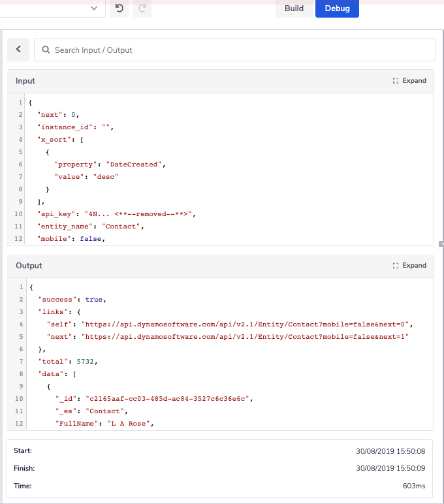The width and height of the screenshot is (444, 504).
Task: Expand the Input panel
Action: click(x=409, y=81)
